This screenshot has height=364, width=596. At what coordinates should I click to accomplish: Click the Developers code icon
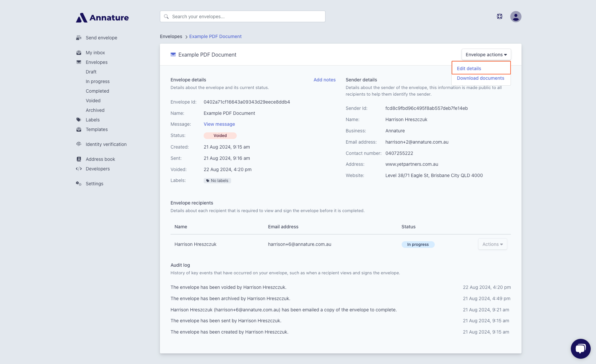point(79,169)
